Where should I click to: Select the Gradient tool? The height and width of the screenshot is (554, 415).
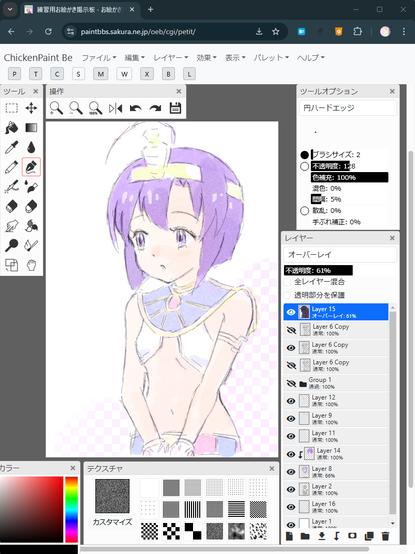(x=31, y=128)
